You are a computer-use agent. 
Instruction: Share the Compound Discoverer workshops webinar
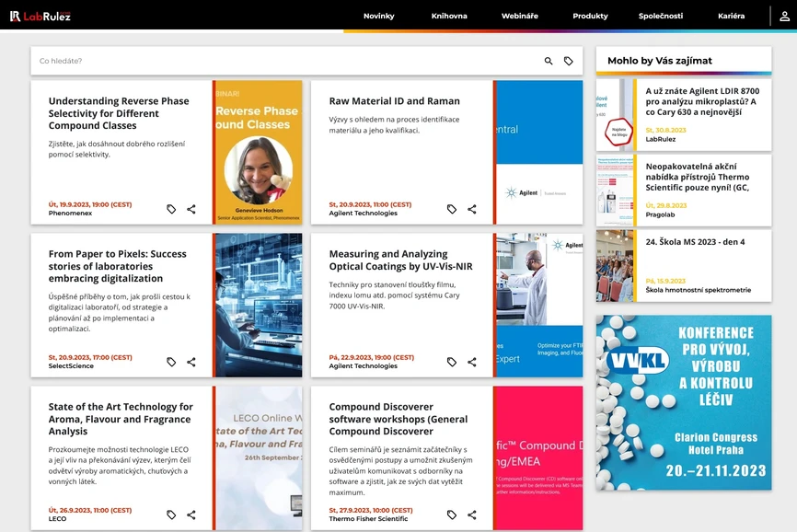(472, 515)
